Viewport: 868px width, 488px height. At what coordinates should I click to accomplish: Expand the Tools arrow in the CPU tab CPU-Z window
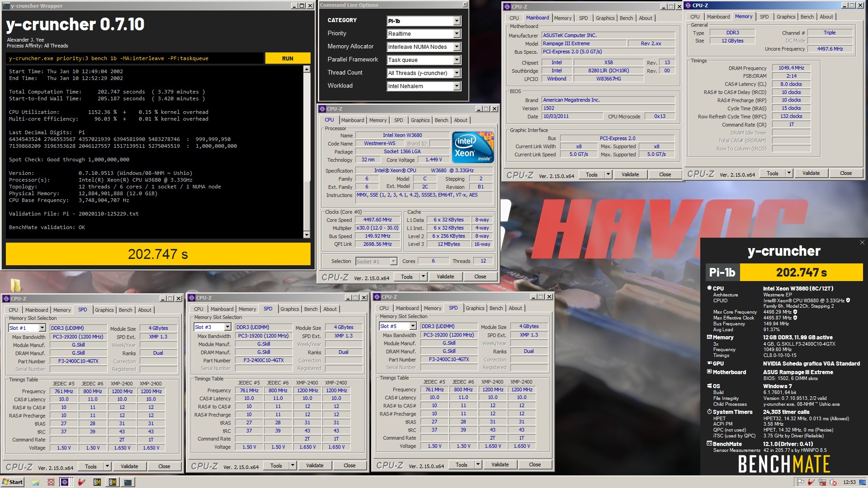coord(424,277)
